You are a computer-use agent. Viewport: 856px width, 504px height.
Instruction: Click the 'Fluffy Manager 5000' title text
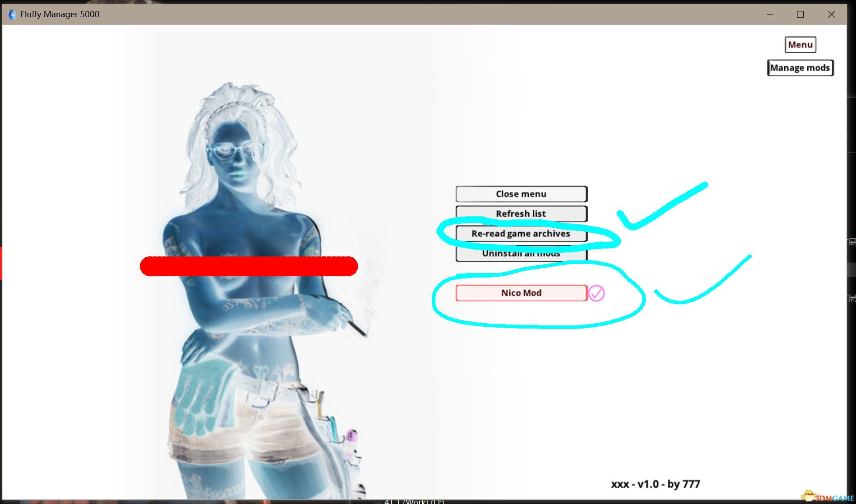[x=60, y=14]
